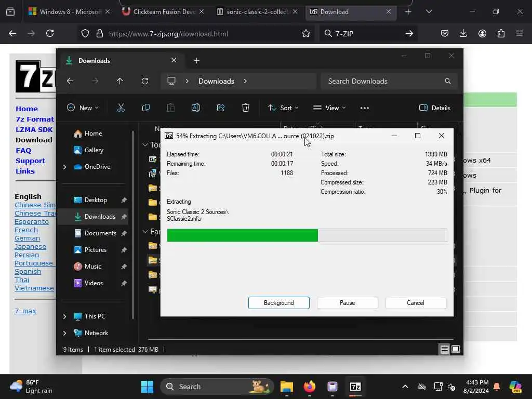532x399 pixels.
Task: Open File Explorer from the taskbar
Action: point(287,387)
